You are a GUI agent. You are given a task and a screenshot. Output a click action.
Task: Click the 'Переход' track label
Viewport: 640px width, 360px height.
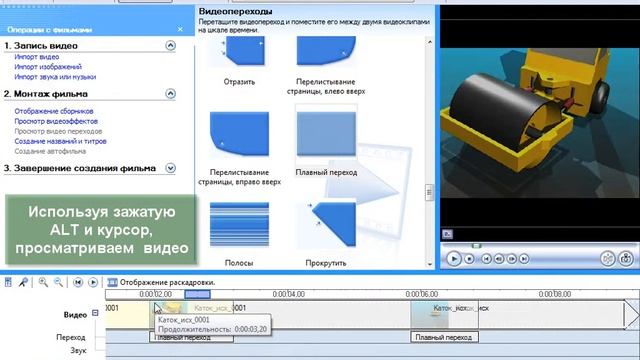click(71, 337)
